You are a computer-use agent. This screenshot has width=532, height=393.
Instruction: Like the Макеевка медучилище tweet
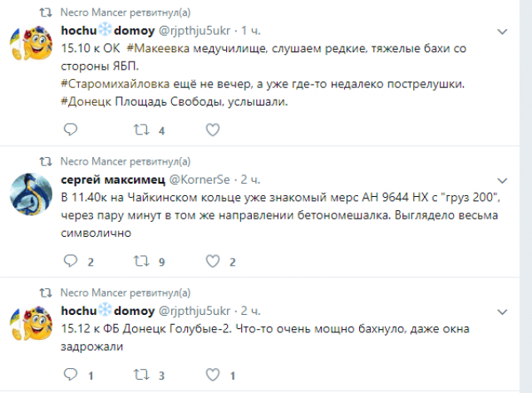pyautogui.click(x=212, y=130)
